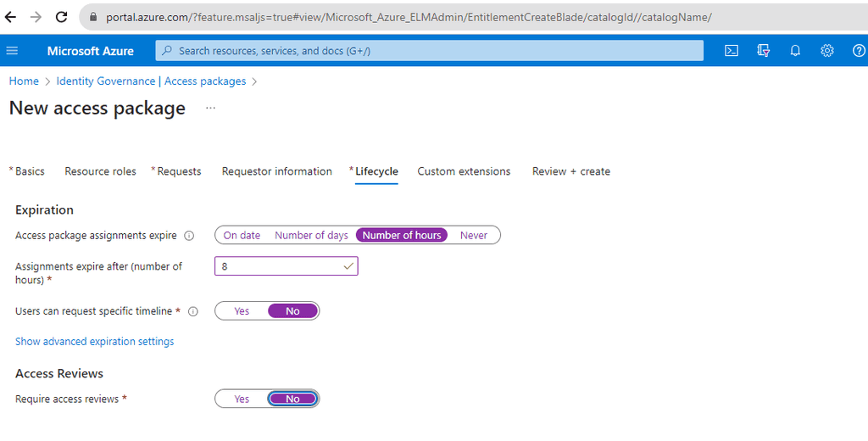
Task: Click info icon beside Users can request specific timeline
Action: click(192, 311)
